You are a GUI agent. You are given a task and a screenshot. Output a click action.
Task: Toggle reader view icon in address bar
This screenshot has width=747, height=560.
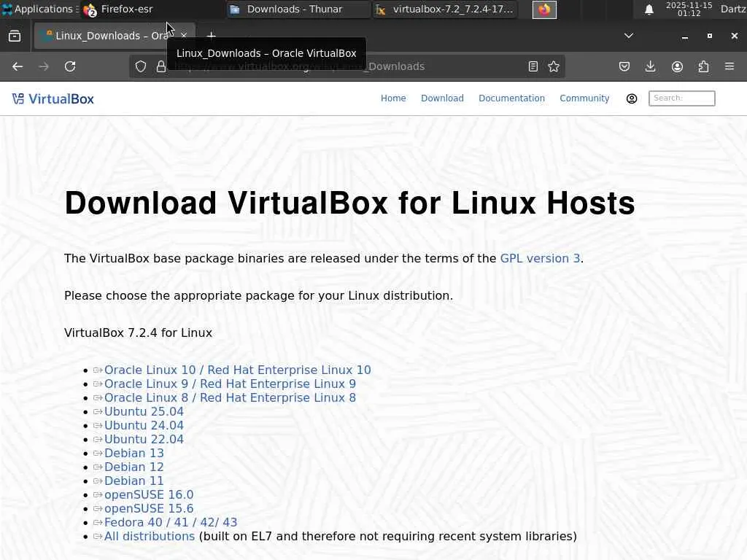[x=533, y=66]
